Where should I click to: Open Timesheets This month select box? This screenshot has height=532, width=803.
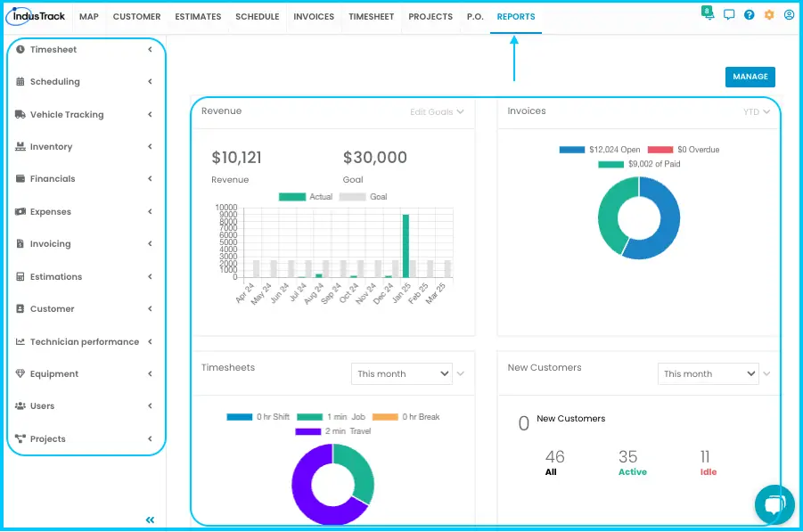[x=402, y=373]
